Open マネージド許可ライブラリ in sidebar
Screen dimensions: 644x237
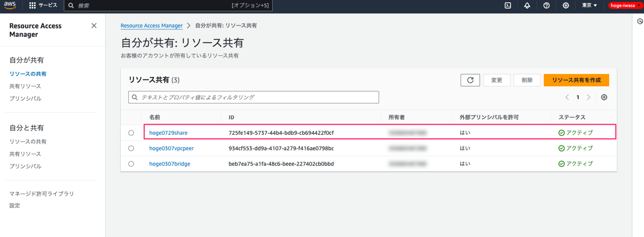pos(42,193)
